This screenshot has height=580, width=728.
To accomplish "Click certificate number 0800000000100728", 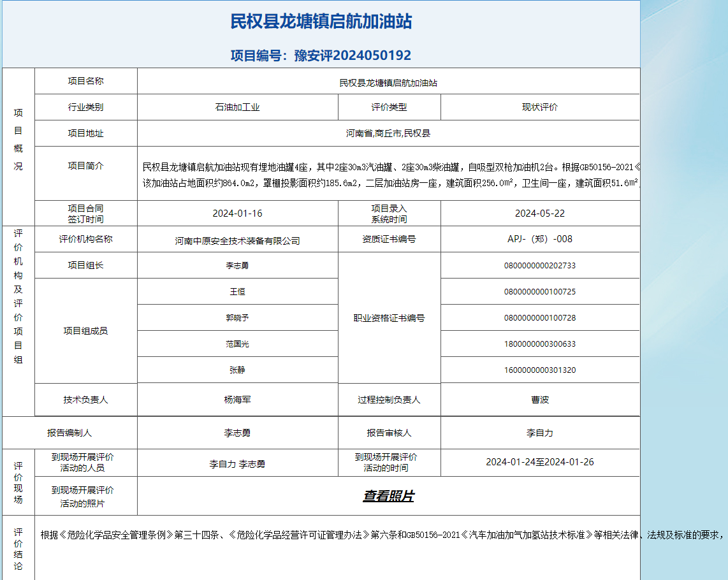I will [x=539, y=317].
